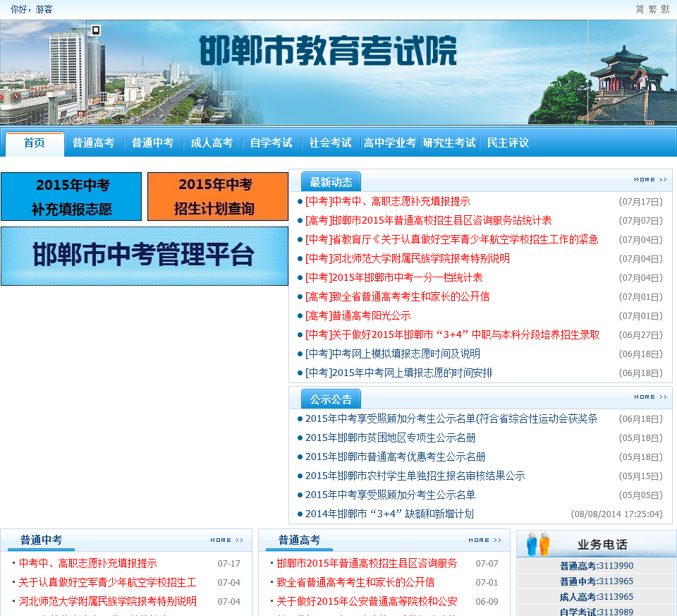Select the 公示公告 section tab

tap(331, 399)
